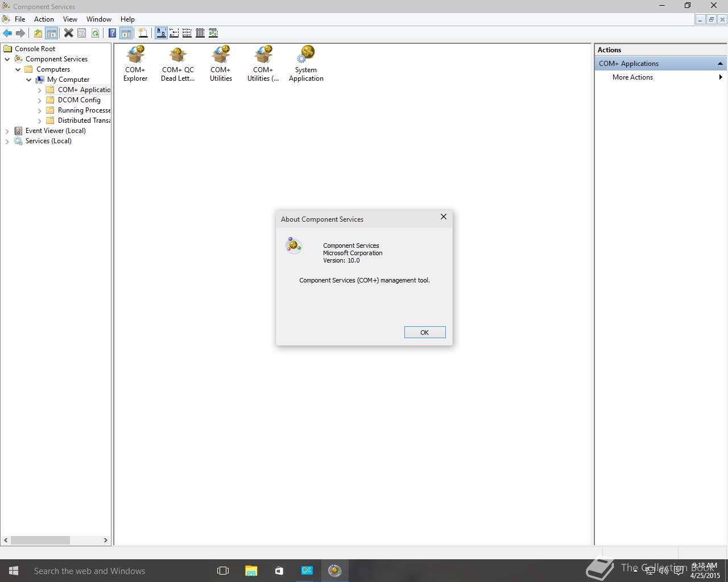Click the console tree scrollbar right arrow
728x582 pixels.
[105, 540]
